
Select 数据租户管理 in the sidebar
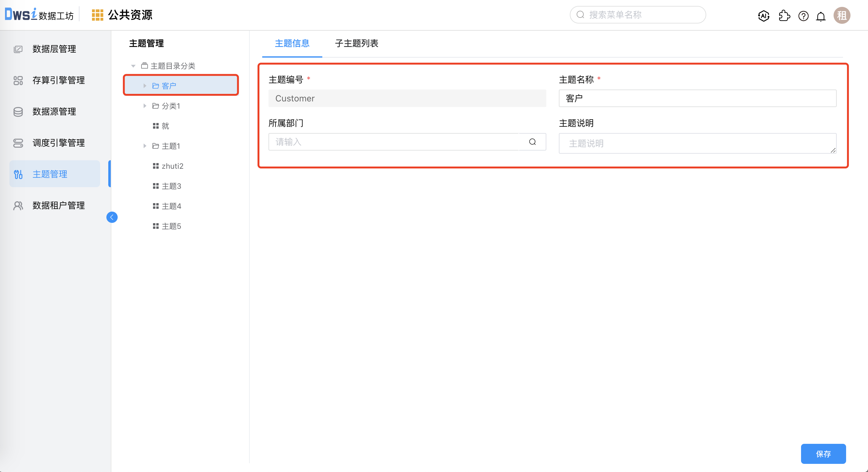(x=58, y=205)
